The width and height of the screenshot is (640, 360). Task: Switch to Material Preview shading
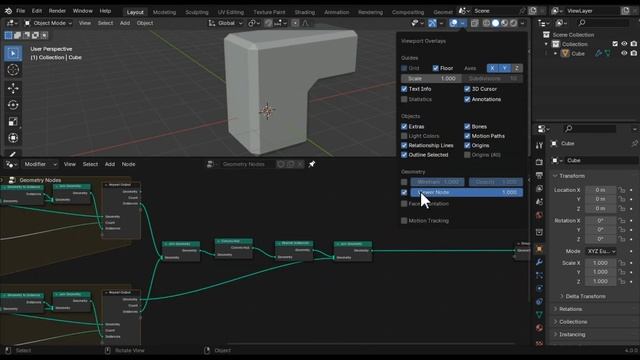504,23
